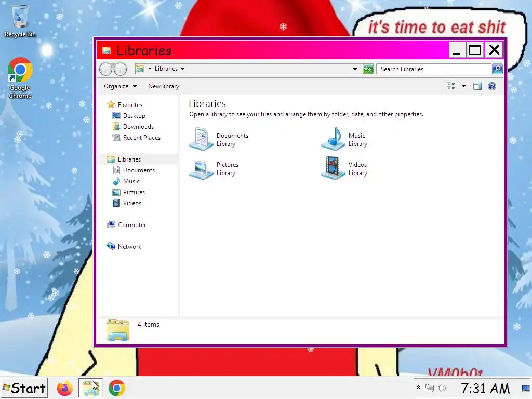532x399 pixels.
Task: Go forward with the Forward arrow button
Action: point(120,69)
